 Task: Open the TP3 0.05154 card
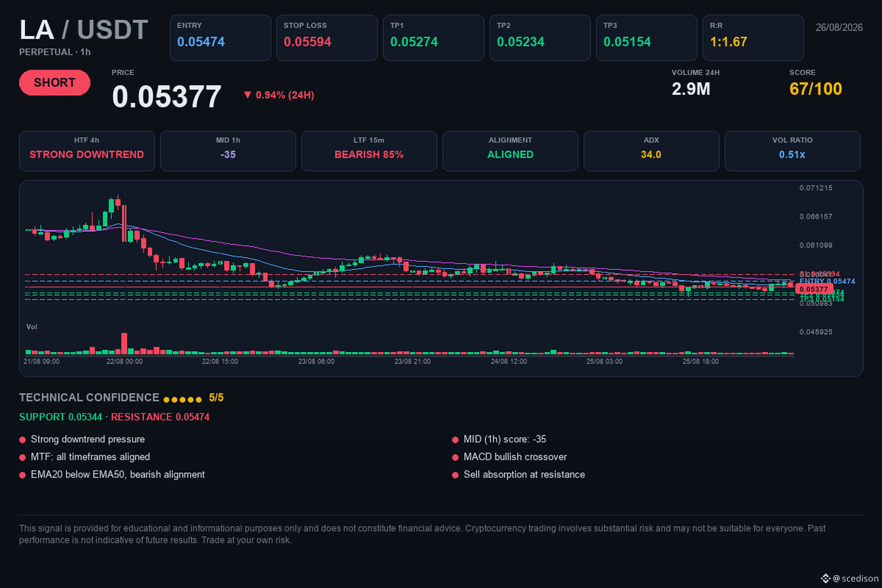click(x=646, y=38)
